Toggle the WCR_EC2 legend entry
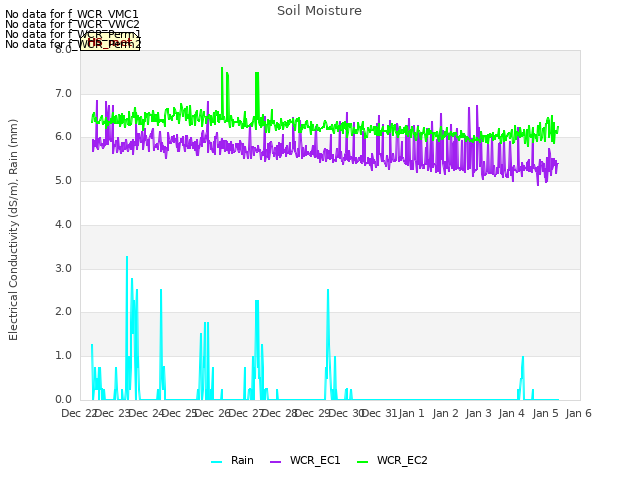Viewport: 640px width, 480px height. coord(392,460)
